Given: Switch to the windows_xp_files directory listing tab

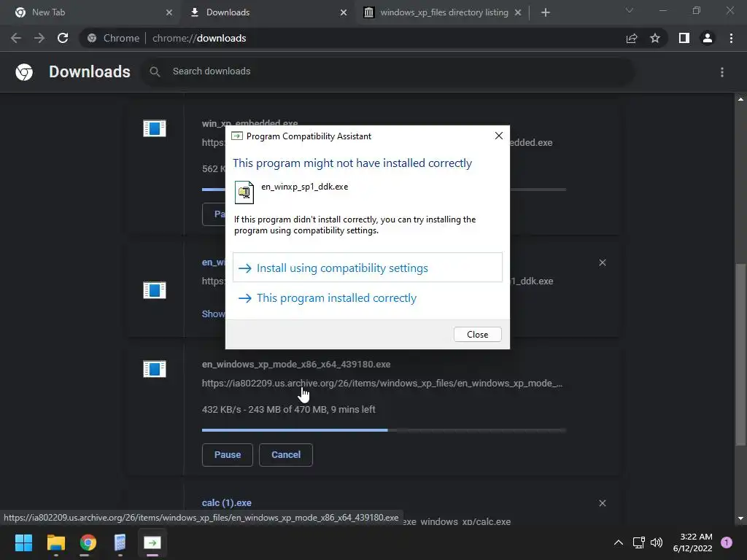Looking at the screenshot, I should point(444,12).
